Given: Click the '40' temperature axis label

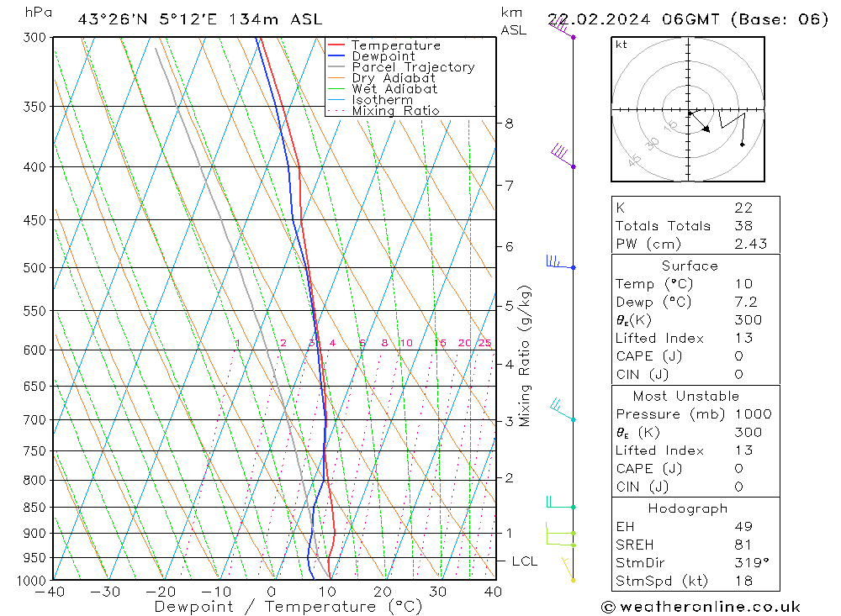Looking at the screenshot, I should [493, 592].
